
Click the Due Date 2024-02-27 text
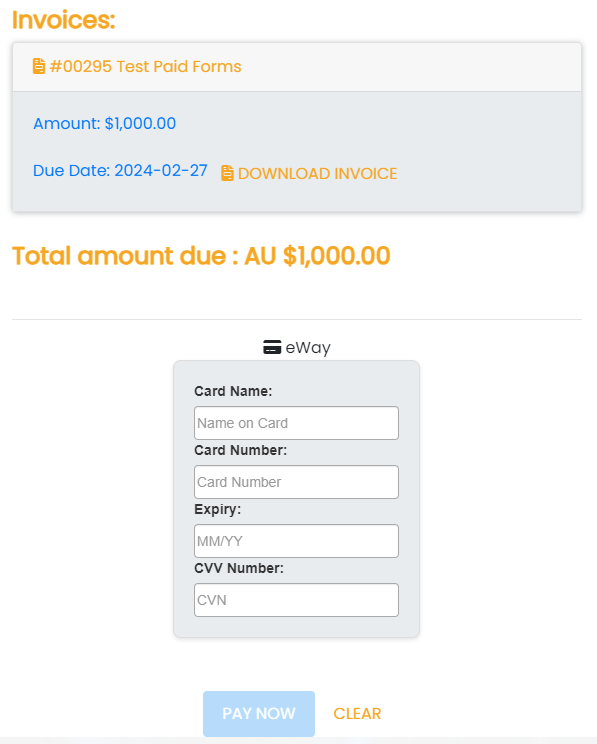tap(120, 170)
